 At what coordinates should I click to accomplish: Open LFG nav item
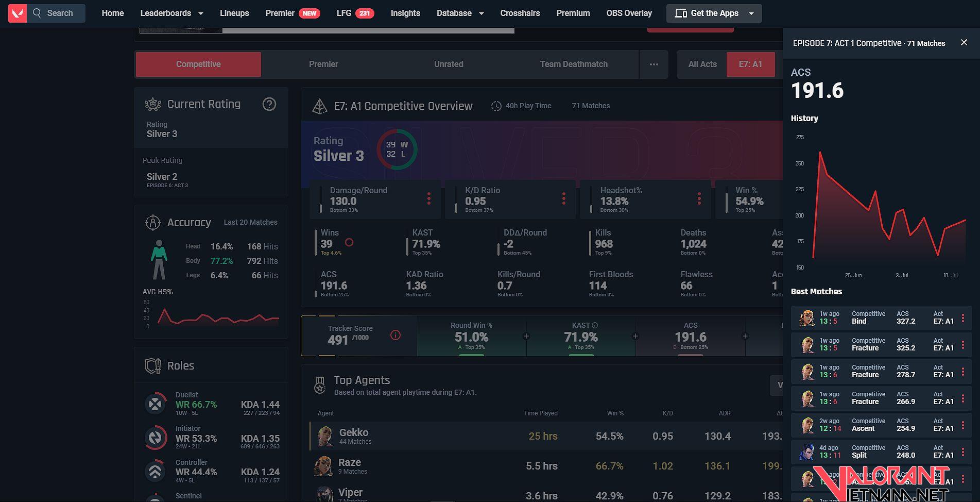point(355,13)
